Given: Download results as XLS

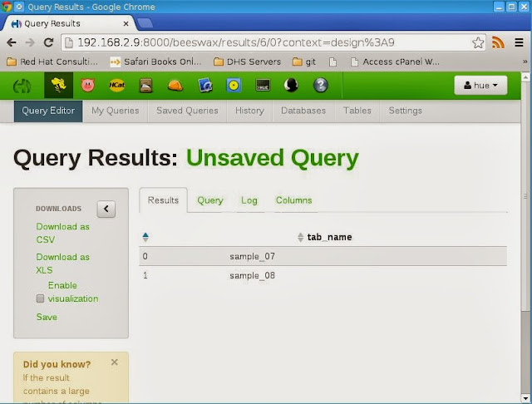Looking at the screenshot, I should point(63,264).
